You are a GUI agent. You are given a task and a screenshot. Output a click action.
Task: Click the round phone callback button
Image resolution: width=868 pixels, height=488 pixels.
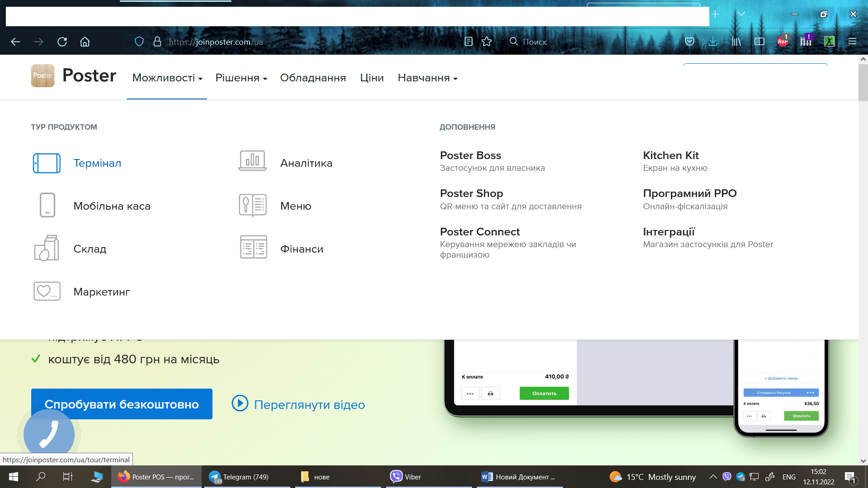click(49, 435)
